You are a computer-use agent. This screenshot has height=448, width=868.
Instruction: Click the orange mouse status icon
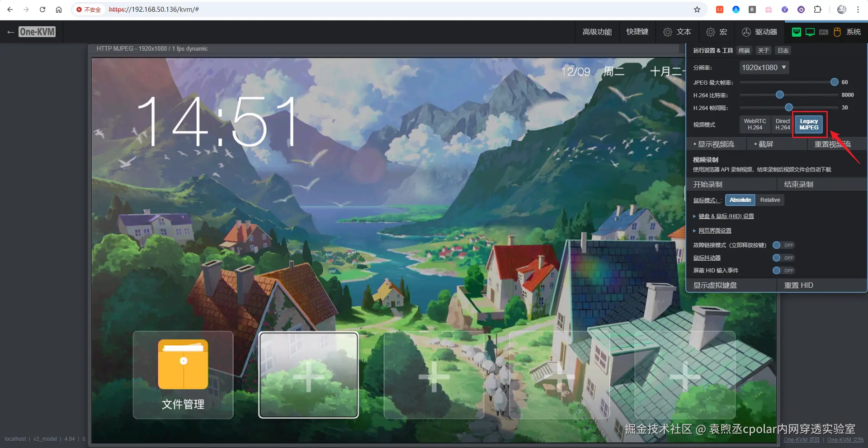837,32
